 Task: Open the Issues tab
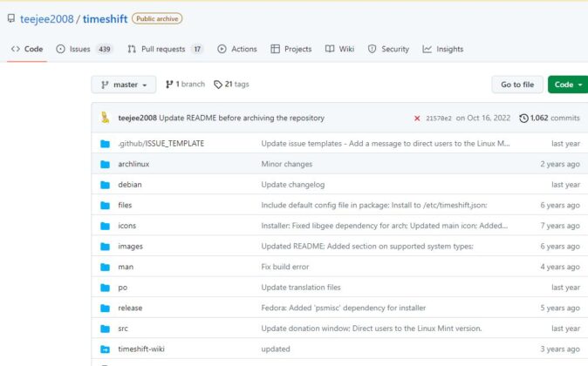click(84, 49)
